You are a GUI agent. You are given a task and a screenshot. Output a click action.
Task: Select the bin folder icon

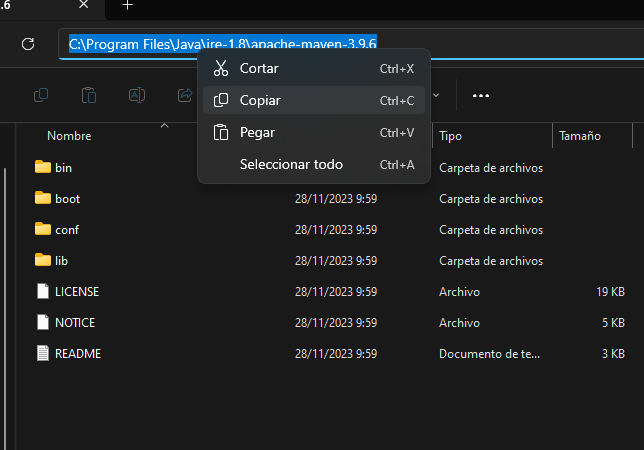coord(43,167)
